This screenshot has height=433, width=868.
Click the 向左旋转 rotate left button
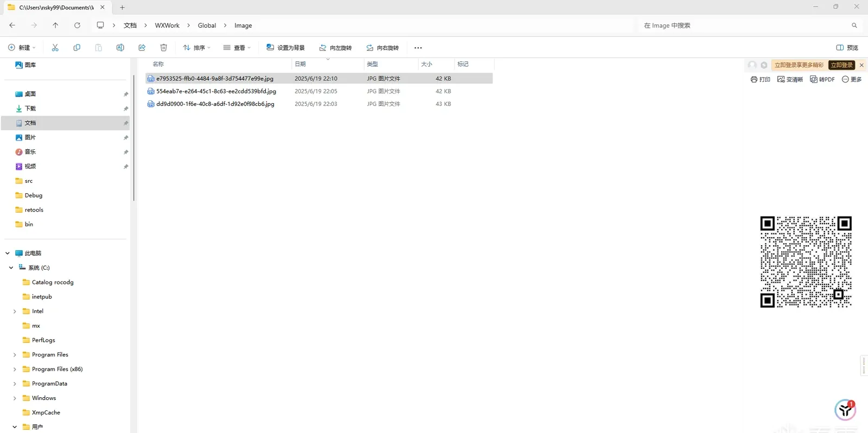[335, 48]
